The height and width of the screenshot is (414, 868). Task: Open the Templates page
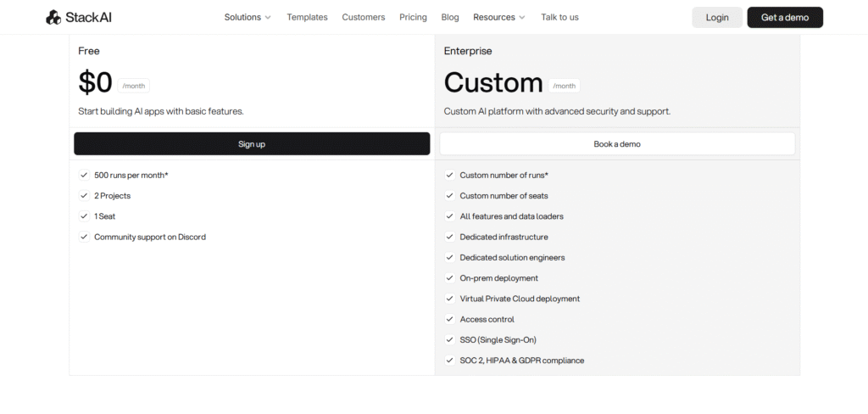coord(307,17)
